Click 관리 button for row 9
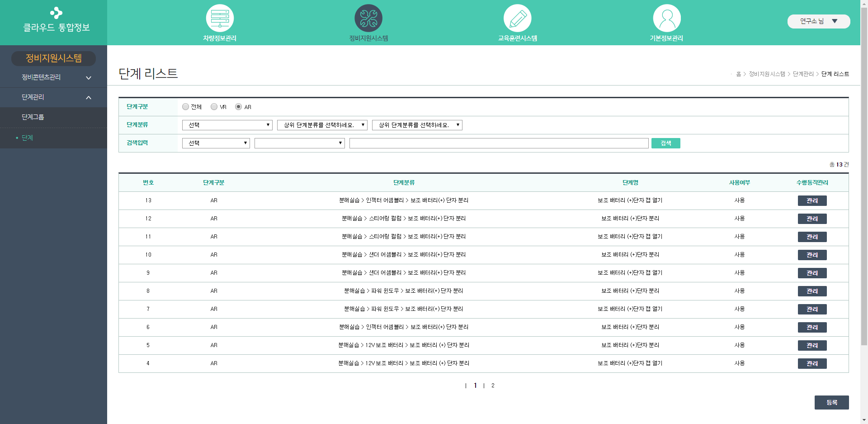Viewport: 868px width, 424px height. (x=812, y=273)
